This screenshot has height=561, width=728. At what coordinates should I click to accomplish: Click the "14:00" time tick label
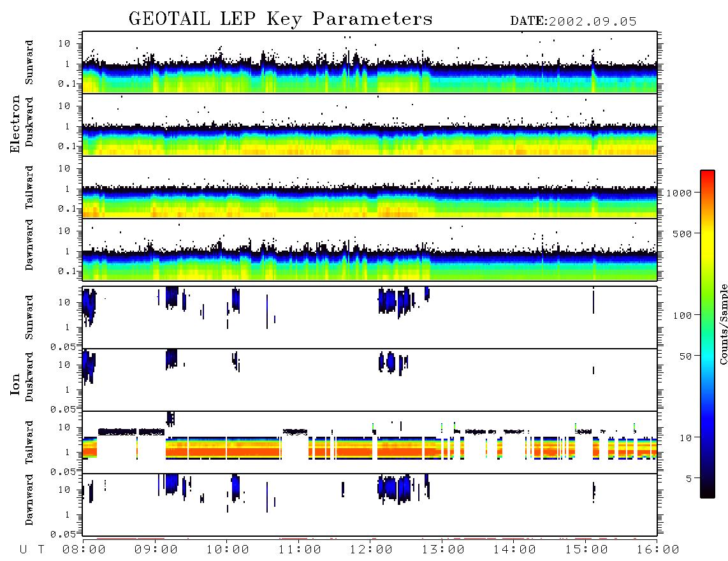click(x=514, y=550)
